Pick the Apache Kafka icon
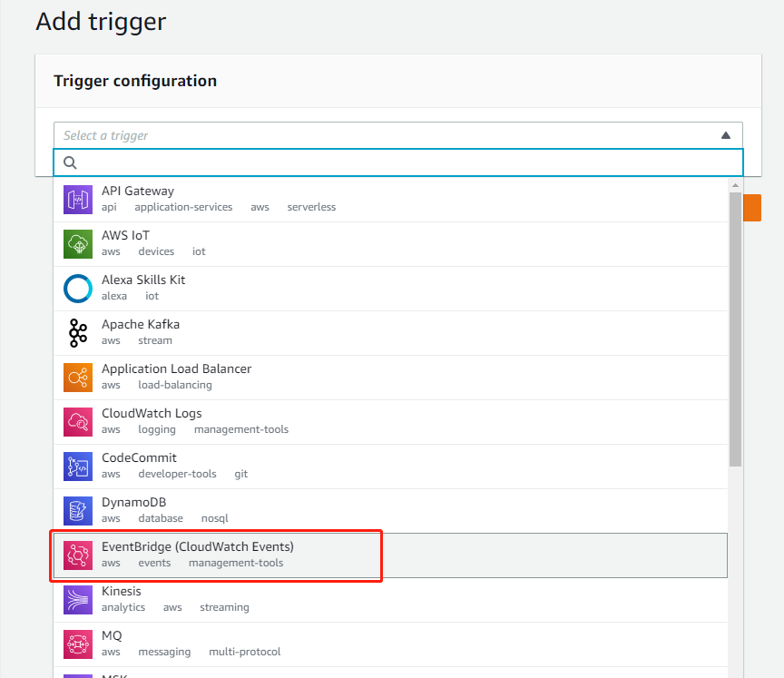 (x=78, y=332)
